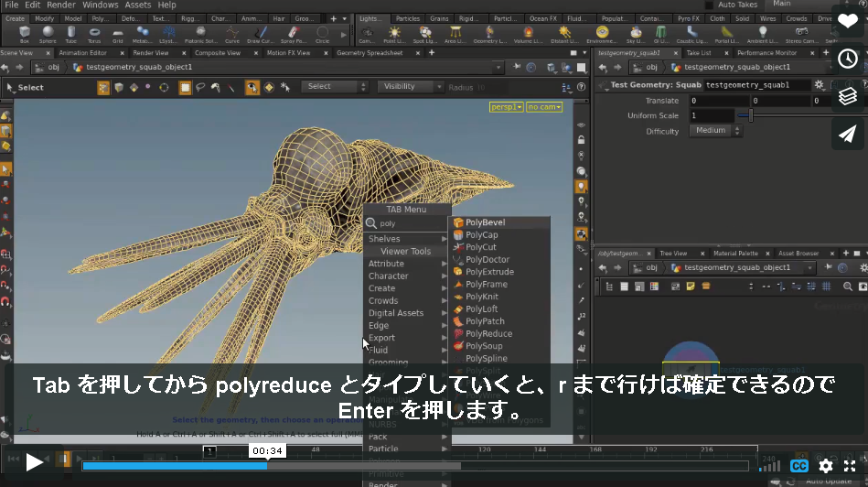This screenshot has width=868, height=487.
Task: Click the Vimeo like heart icon
Action: [847, 22]
